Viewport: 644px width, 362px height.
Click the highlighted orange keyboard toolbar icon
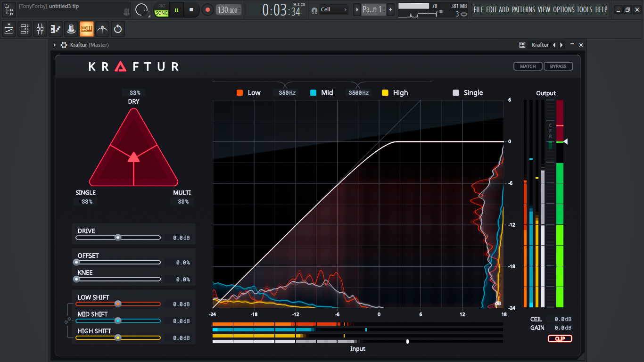[87, 29]
